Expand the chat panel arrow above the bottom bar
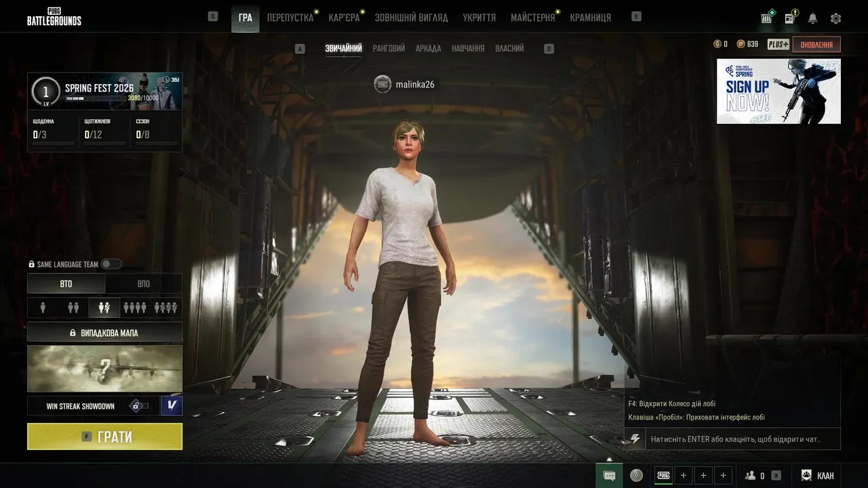The width and height of the screenshot is (868, 488). pyautogui.click(x=610, y=460)
